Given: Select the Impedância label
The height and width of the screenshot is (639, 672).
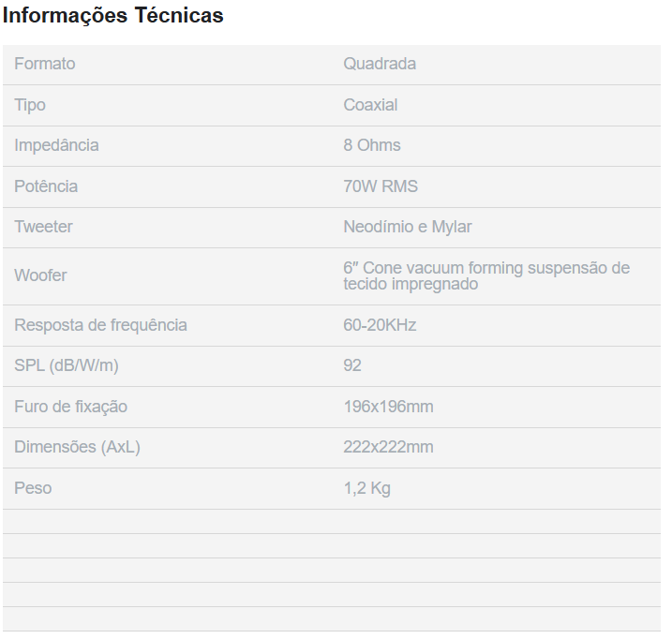Looking at the screenshot, I should pyautogui.click(x=56, y=145).
